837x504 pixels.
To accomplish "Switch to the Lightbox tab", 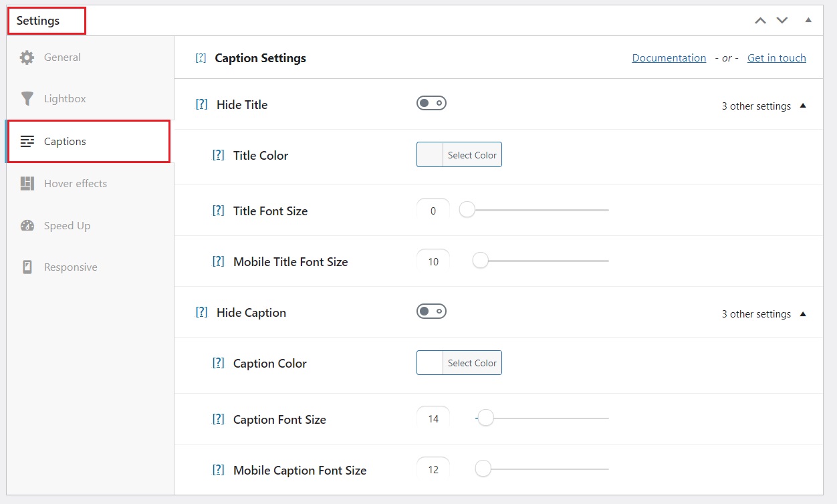I will coord(65,99).
